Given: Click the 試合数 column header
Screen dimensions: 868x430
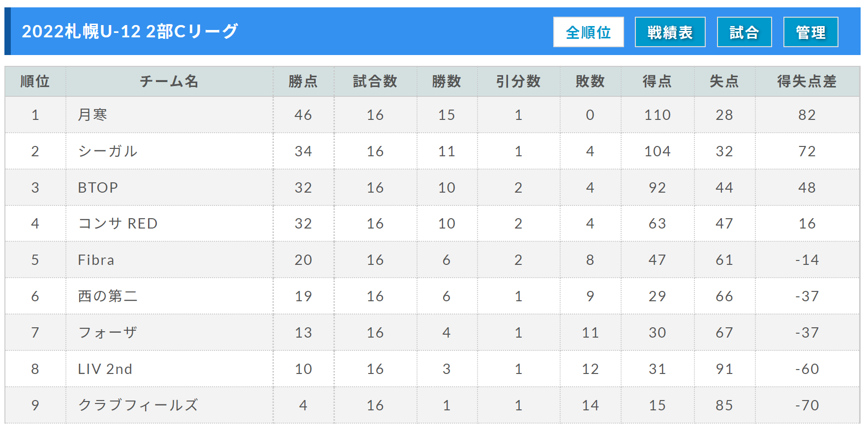Looking at the screenshot, I should click(x=375, y=82).
